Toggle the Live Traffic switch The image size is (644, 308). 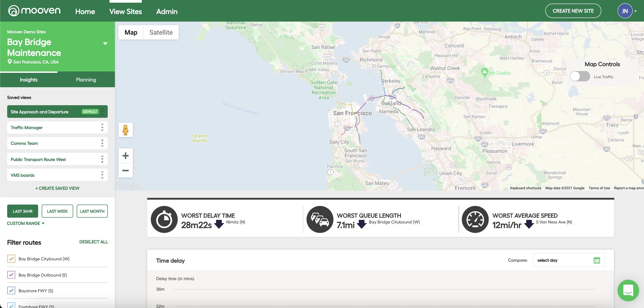coord(580,76)
